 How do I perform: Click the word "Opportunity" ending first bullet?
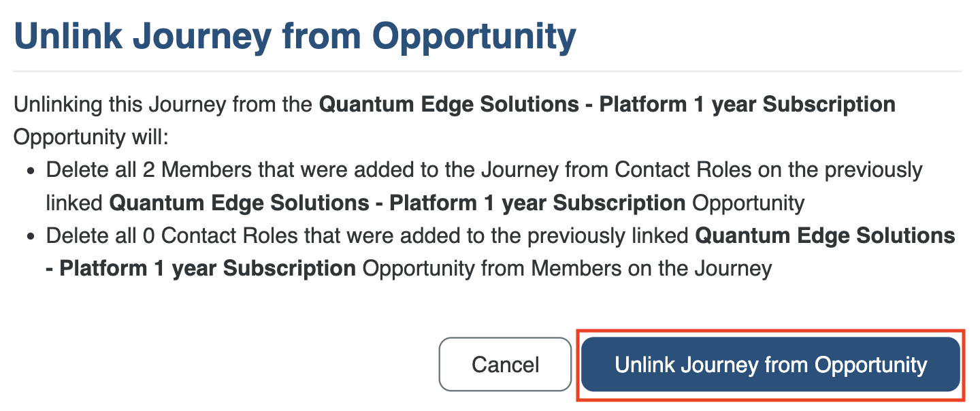tap(748, 203)
